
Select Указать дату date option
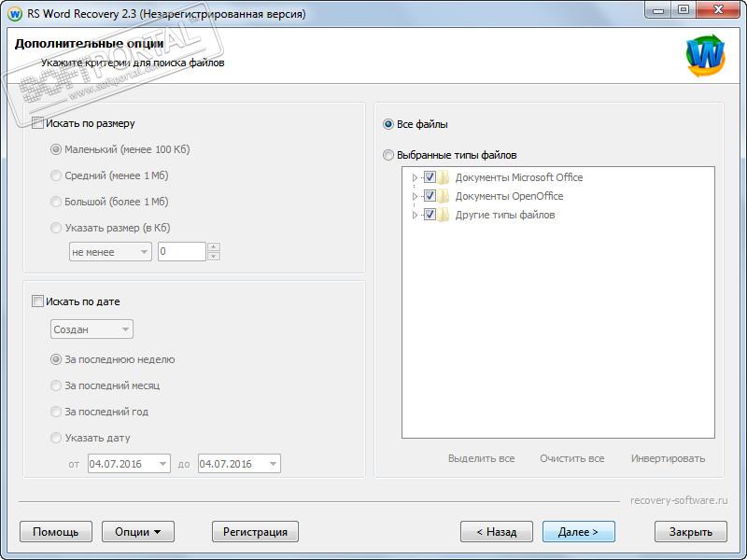pyautogui.click(x=56, y=438)
